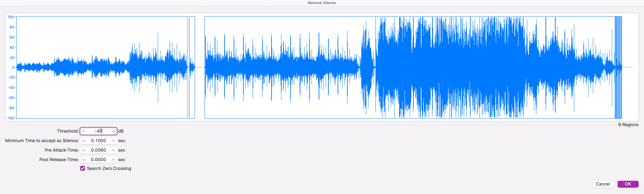The height and width of the screenshot is (194, 644).
Task: Increase Minimum Time to accept as Silence
Action: (113, 141)
